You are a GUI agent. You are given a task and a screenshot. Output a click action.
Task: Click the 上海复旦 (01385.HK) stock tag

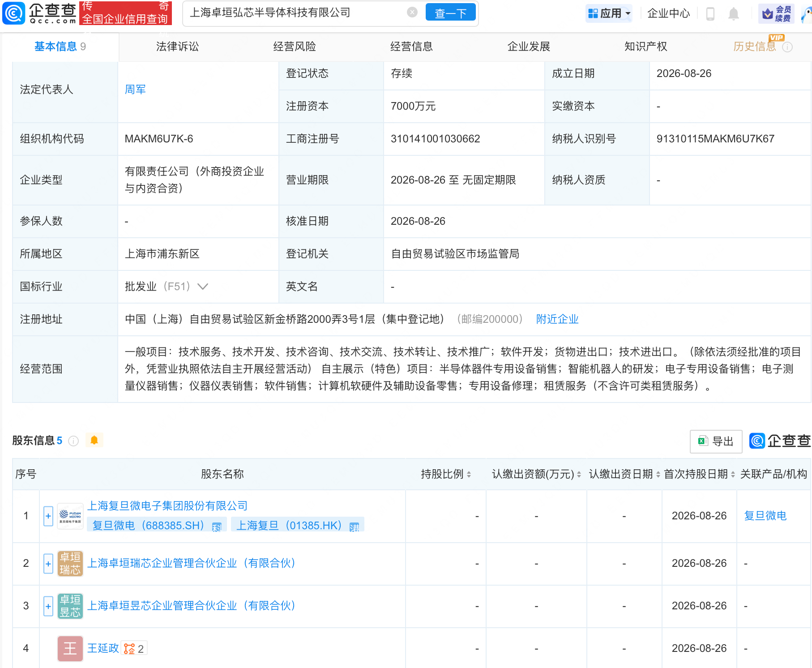[x=298, y=526]
